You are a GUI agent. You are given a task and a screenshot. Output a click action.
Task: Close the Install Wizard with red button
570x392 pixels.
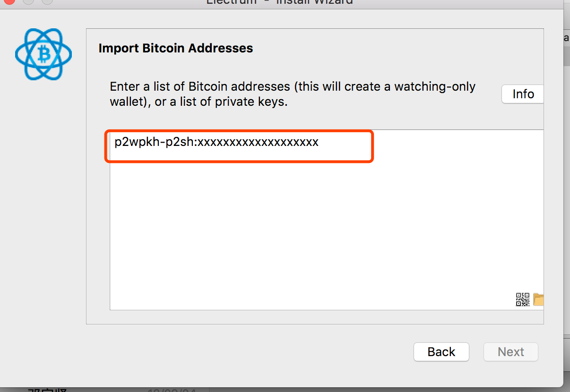pyautogui.click(x=7, y=2)
